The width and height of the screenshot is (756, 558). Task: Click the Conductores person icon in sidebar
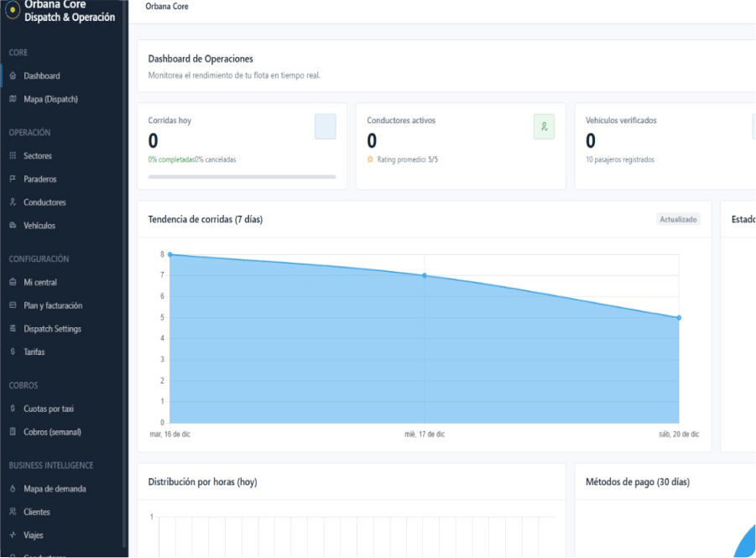point(13,203)
